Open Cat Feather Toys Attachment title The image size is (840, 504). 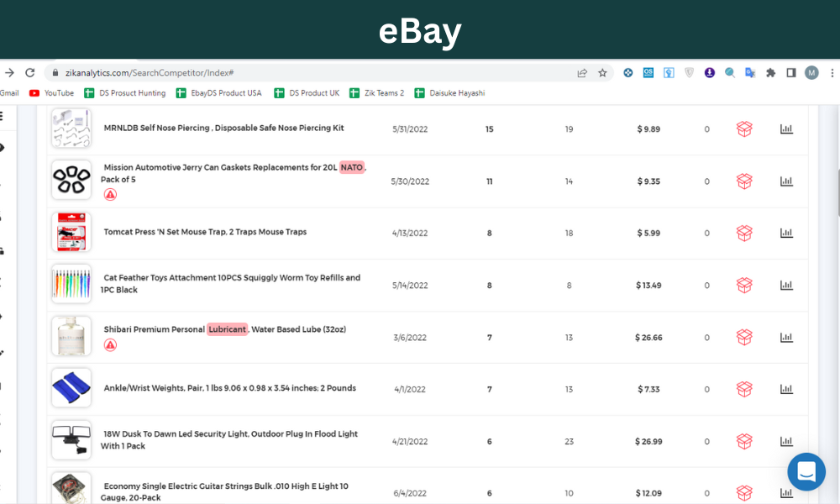click(230, 283)
